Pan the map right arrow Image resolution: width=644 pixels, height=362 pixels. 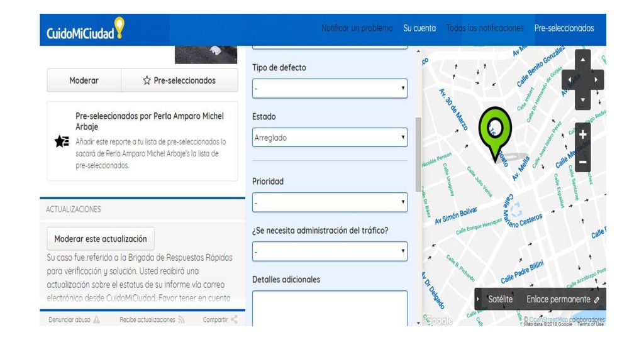[596, 80]
